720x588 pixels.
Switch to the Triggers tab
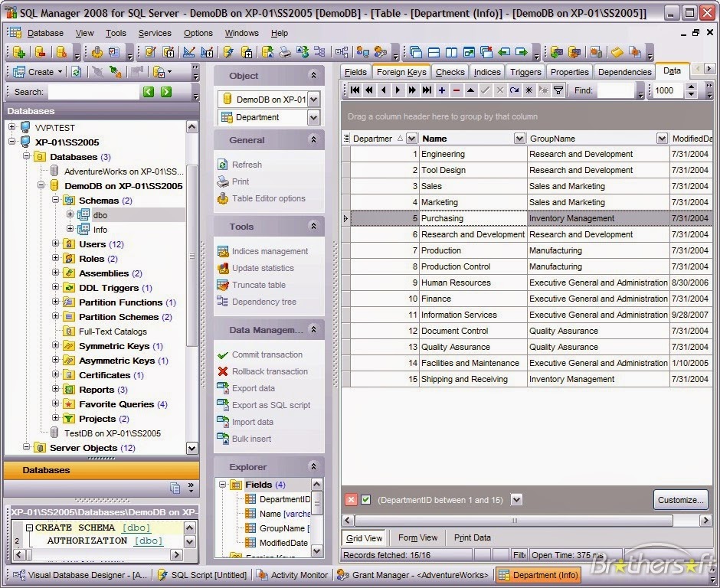525,72
